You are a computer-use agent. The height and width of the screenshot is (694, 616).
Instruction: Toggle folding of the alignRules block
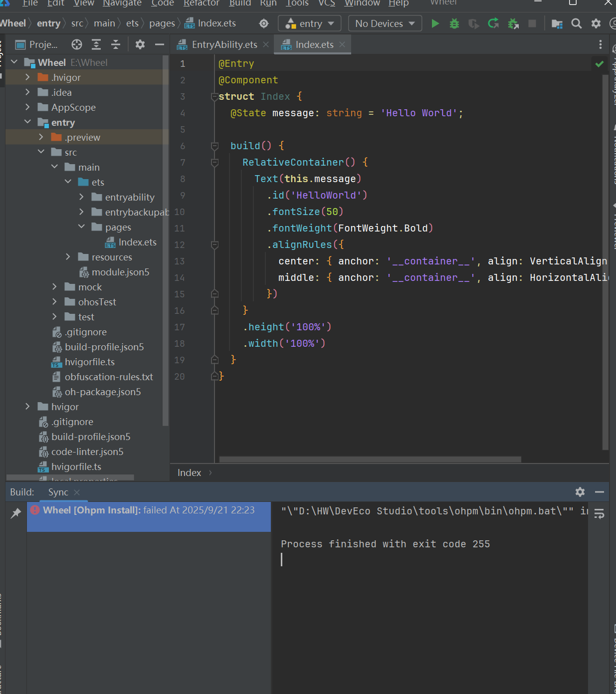point(215,244)
